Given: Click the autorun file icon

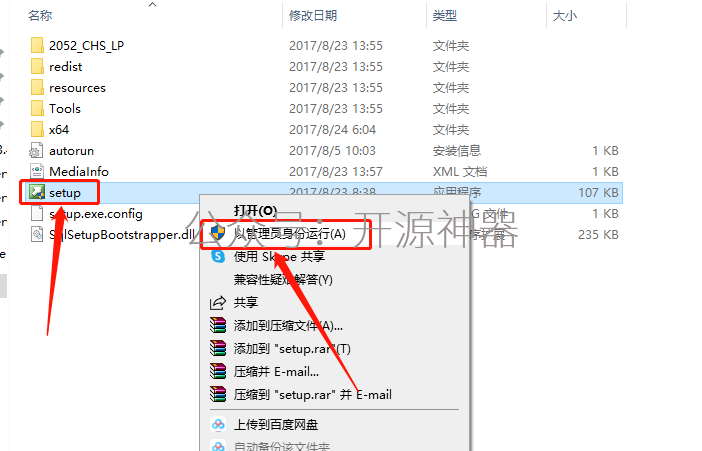Looking at the screenshot, I should [36, 150].
